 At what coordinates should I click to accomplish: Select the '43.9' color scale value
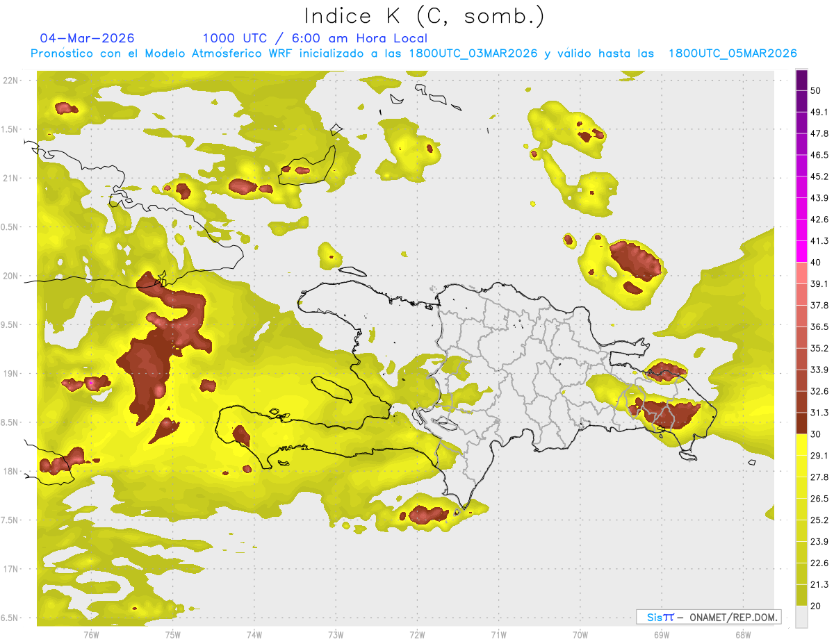click(819, 199)
